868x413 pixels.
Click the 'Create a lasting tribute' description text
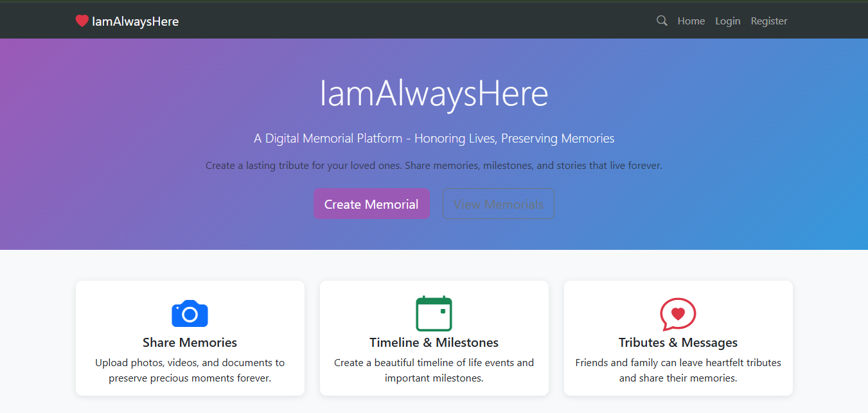434,165
